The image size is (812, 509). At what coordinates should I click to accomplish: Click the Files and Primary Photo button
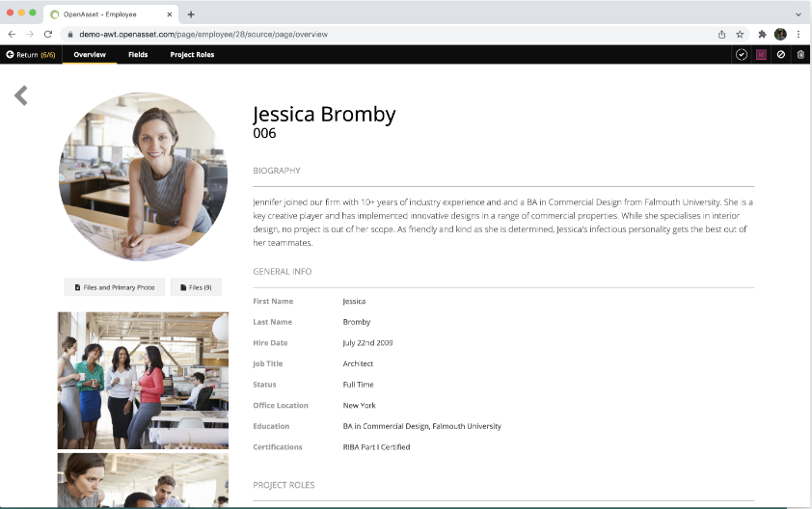click(x=115, y=287)
